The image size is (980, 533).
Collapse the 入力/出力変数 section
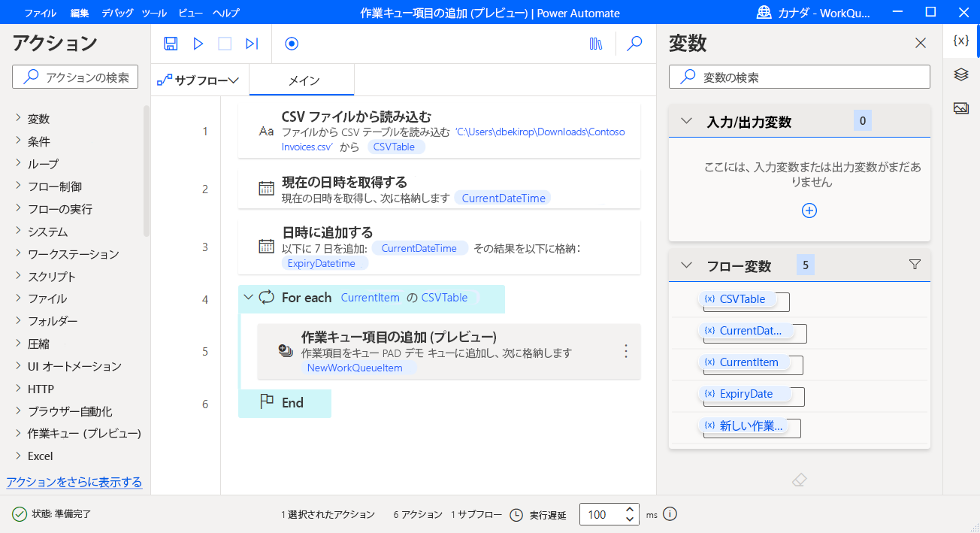pos(686,121)
